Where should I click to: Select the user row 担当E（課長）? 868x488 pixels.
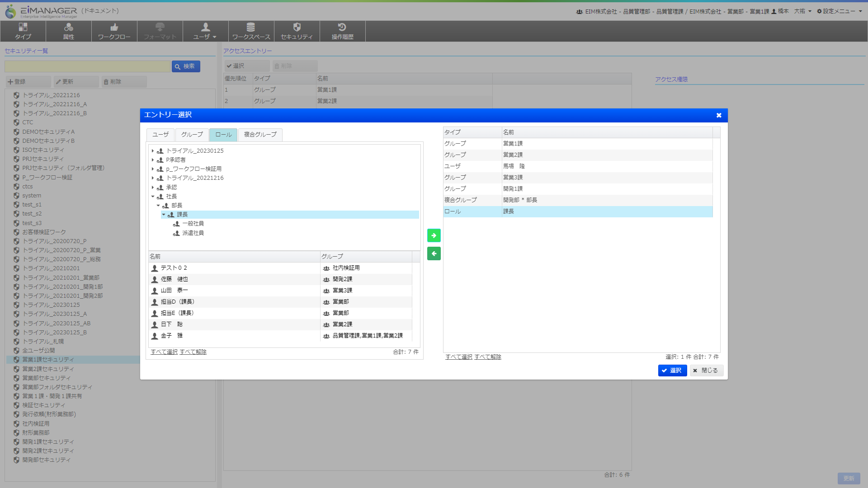[x=280, y=313]
